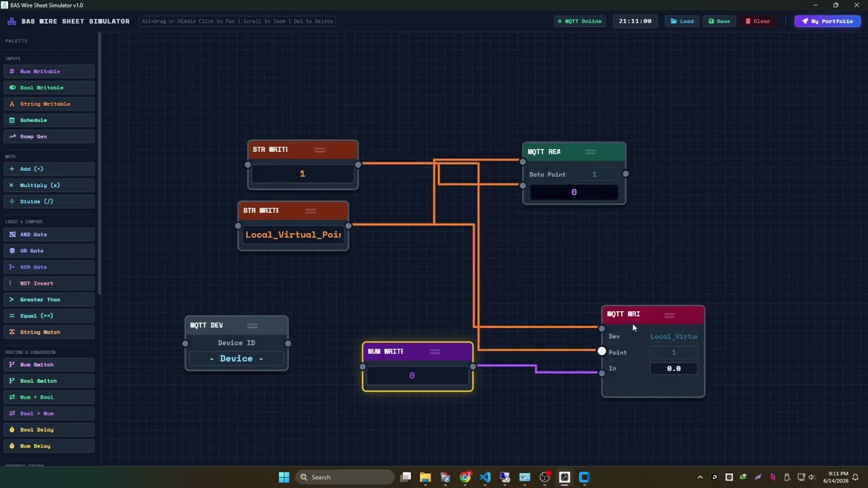
Task: Select Num Writable palette item
Action: click(49, 71)
